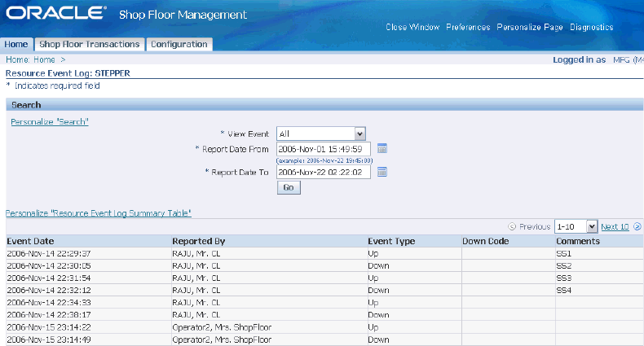Switch to the Home tab
The image size is (644, 346).
[16, 44]
